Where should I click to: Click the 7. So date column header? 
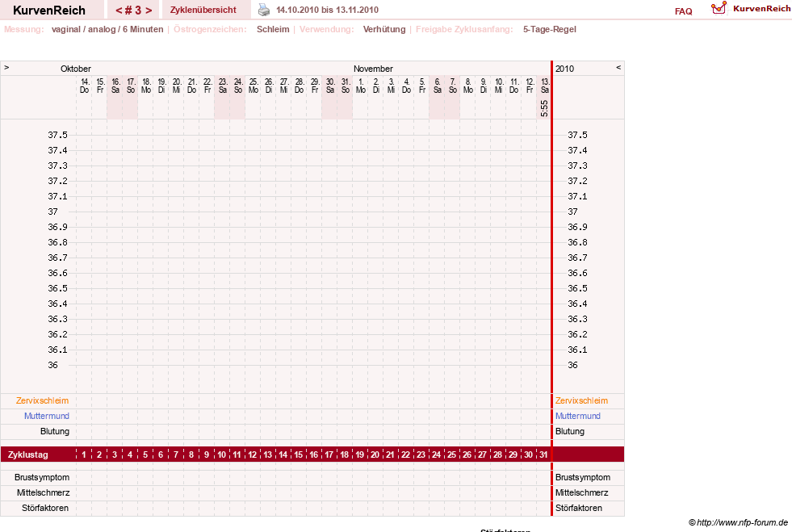pos(453,86)
